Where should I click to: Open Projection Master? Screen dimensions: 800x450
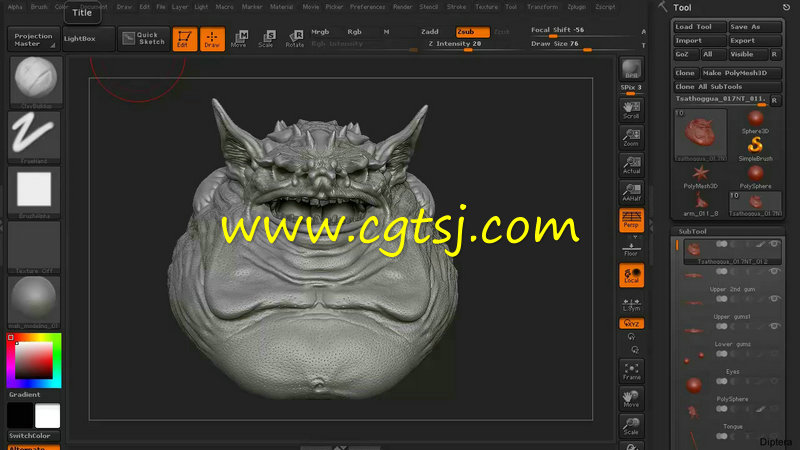[34, 39]
